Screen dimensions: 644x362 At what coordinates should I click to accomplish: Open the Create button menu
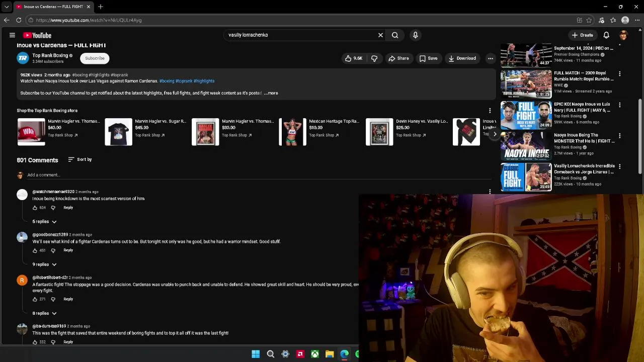[582, 35]
